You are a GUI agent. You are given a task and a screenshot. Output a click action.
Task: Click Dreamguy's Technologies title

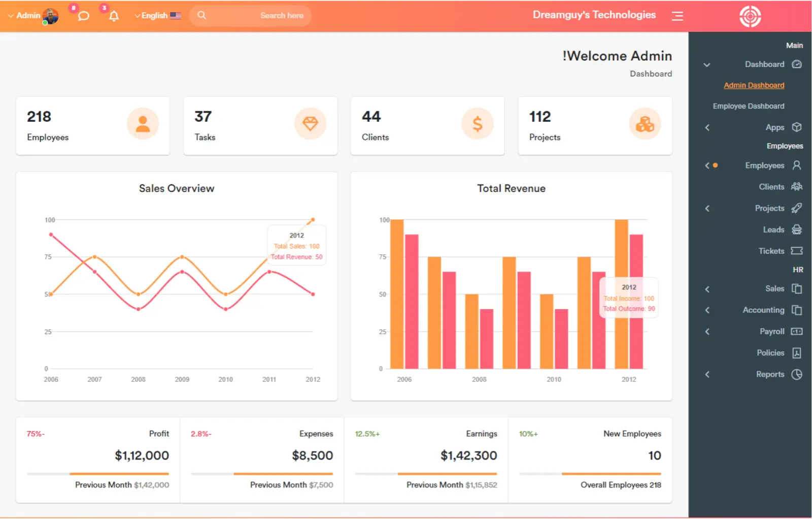[594, 15]
